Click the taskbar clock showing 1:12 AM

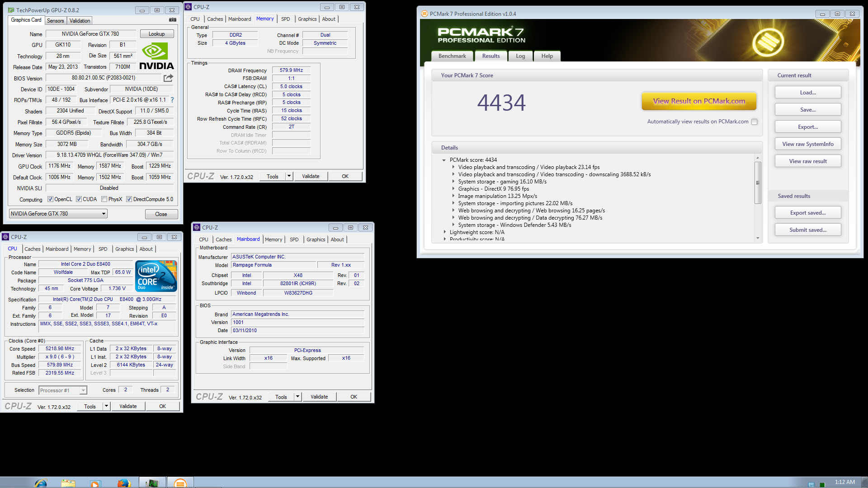[844, 482]
